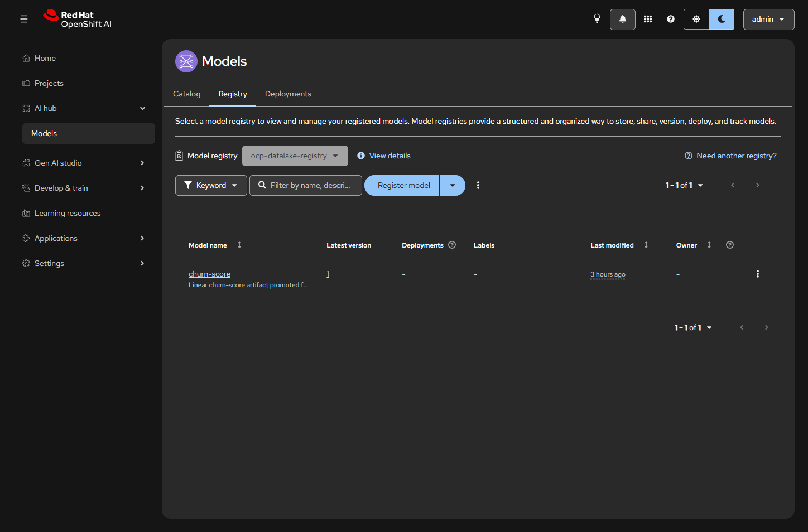The height and width of the screenshot is (532, 808).
Task: Click top pagination next page arrow
Action: [x=758, y=185]
